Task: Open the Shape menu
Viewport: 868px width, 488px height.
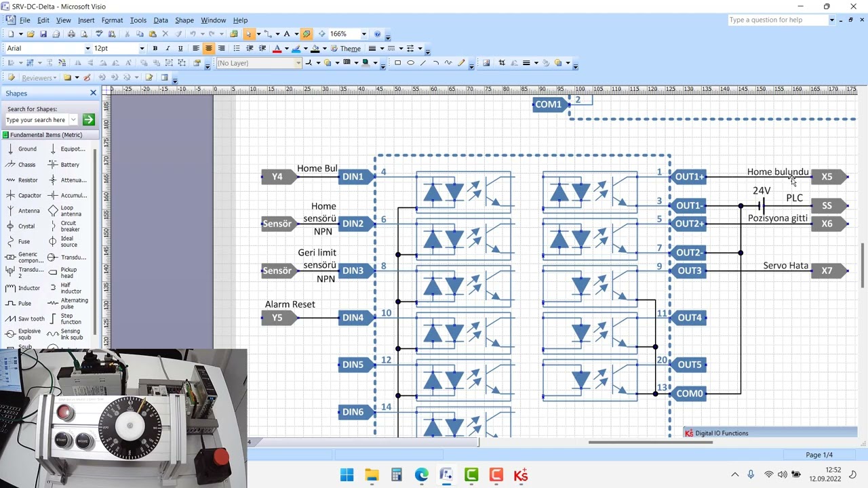Action: tap(184, 20)
